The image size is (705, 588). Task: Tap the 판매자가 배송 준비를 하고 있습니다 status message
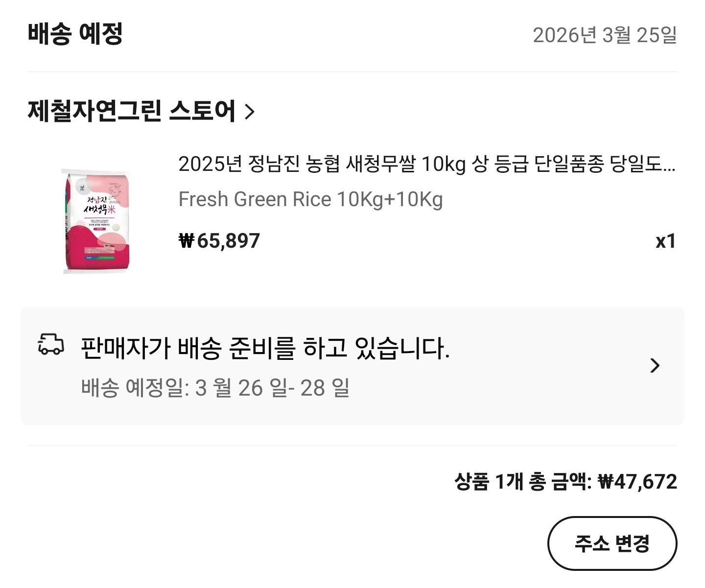(x=265, y=348)
